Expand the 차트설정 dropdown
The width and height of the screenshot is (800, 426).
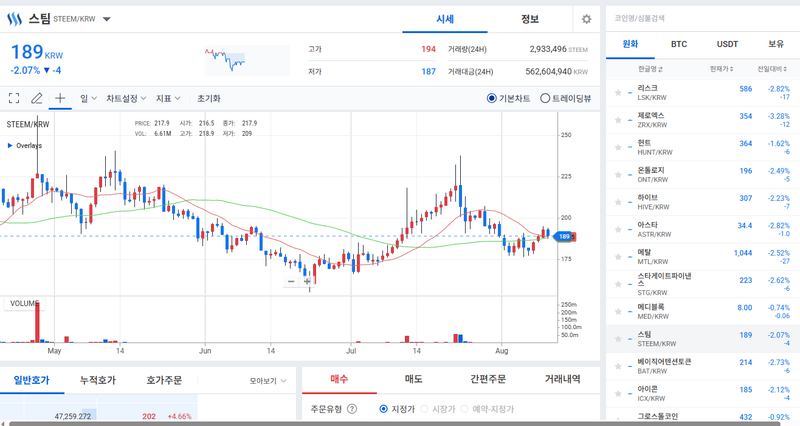point(126,98)
